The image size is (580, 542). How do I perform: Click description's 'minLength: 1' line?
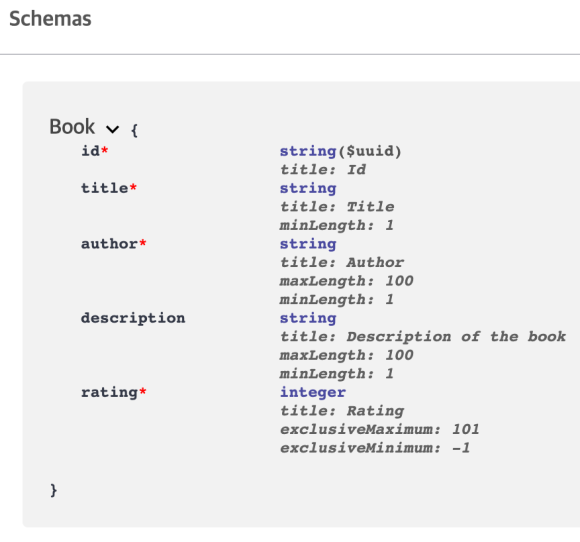(337, 374)
